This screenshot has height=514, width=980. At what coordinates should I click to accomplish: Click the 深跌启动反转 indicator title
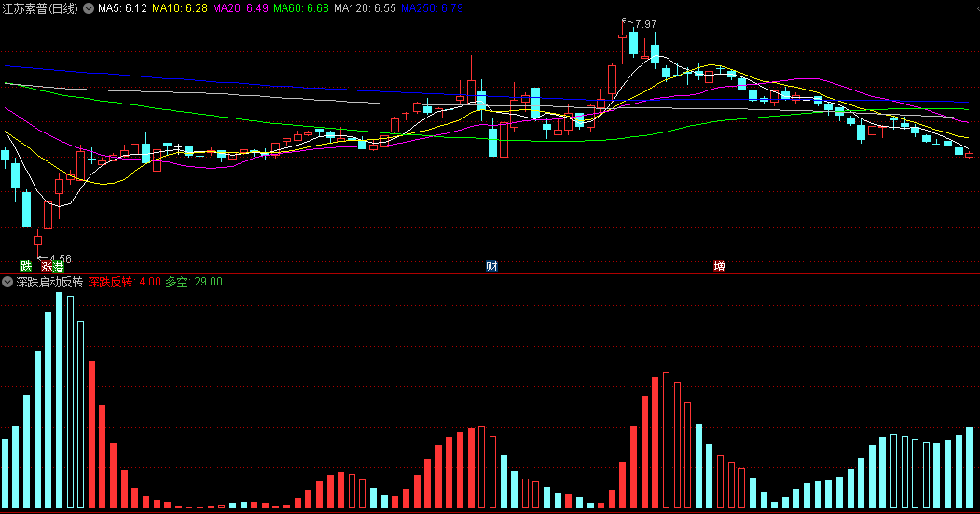[x=49, y=282]
